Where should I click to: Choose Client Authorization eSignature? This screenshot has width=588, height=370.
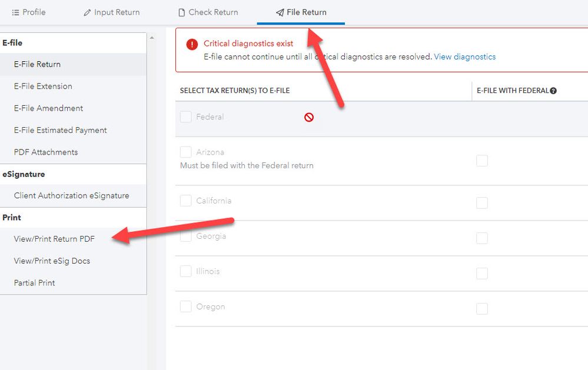pos(71,195)
